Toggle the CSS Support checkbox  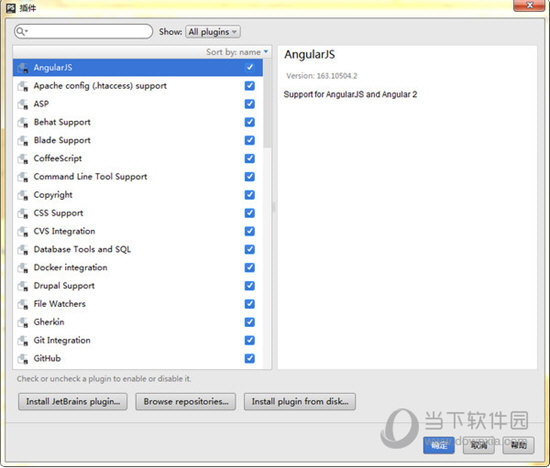pyautogui.click(x=250, y=213)
